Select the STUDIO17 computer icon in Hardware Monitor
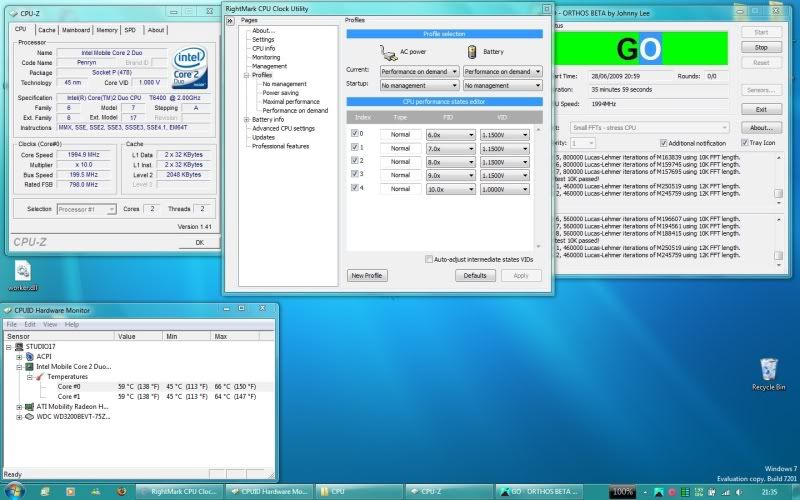The width and height of the screenshot is (800, 500). click(x=19, y=346)
